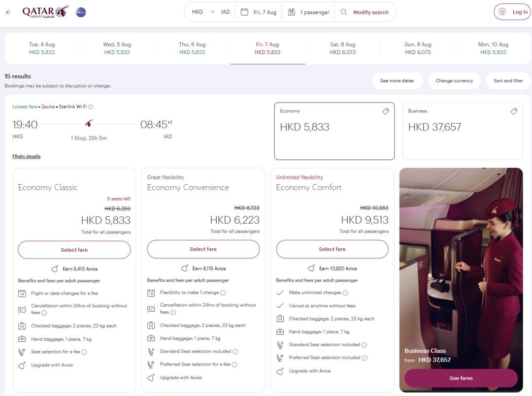Image resolution: width=532 pixels, height=396 pixels.
Task: Open the Sort and filter options
Action: [508, 81]
